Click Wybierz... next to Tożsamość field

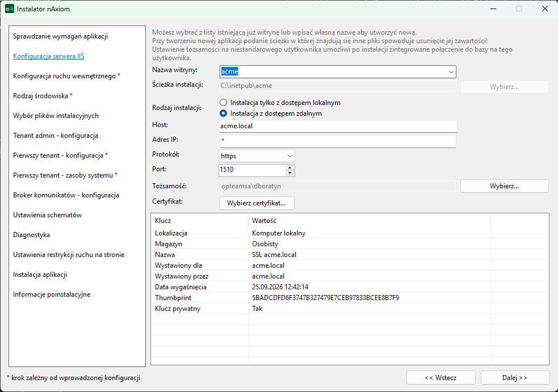click(x=504, y=186)
